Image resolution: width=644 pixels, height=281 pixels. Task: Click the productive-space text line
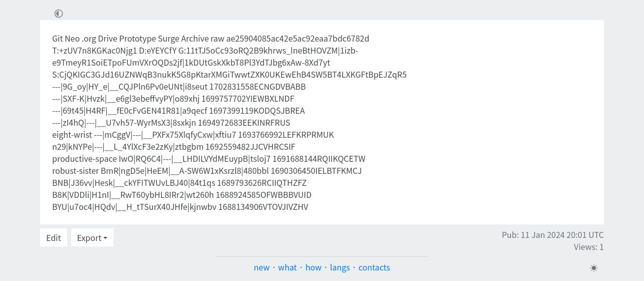coord(209,159)
